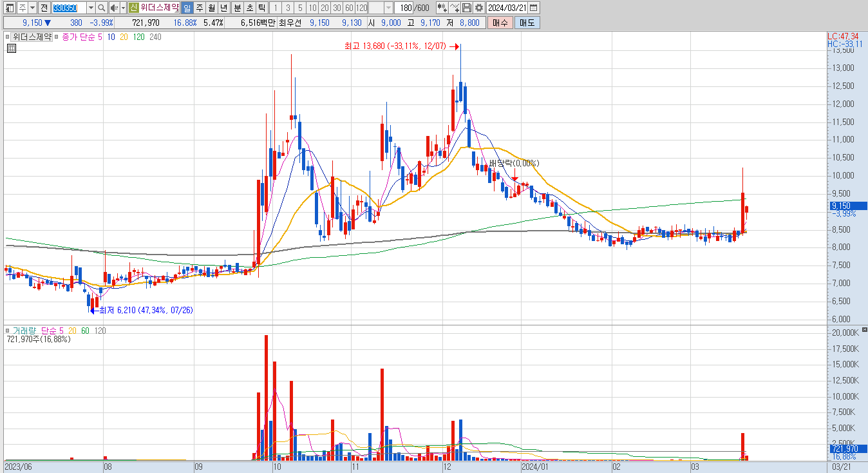Click the 120 period MA legend

coord(138,37)
